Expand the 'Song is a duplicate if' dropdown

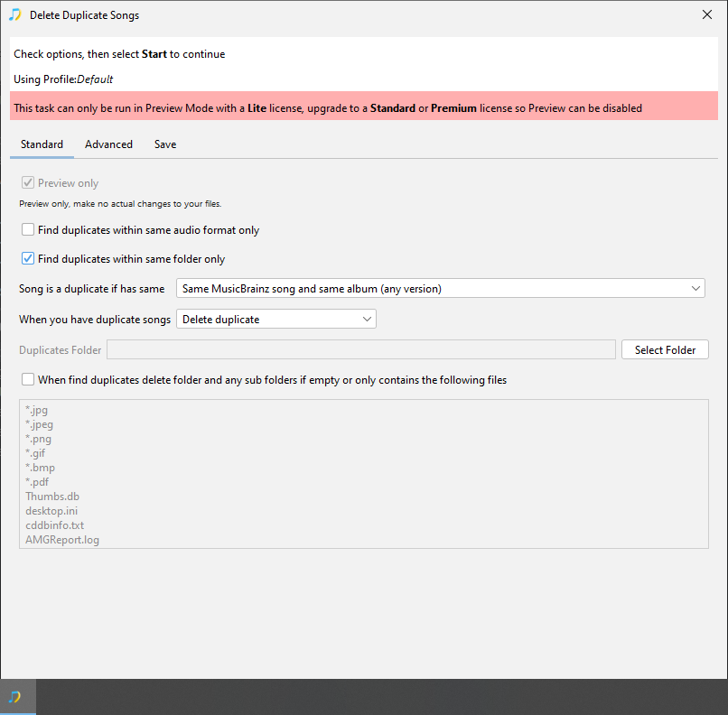[440, 289]
